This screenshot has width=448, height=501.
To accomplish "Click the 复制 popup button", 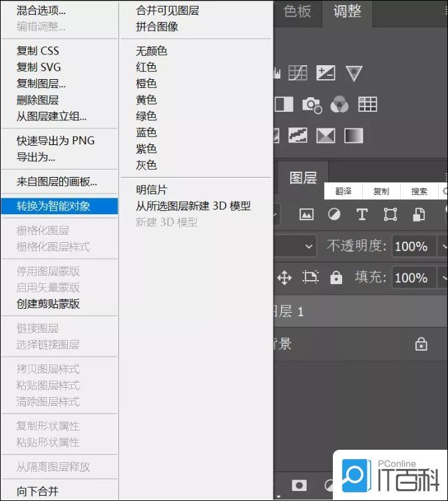I will tap(381, 191).
